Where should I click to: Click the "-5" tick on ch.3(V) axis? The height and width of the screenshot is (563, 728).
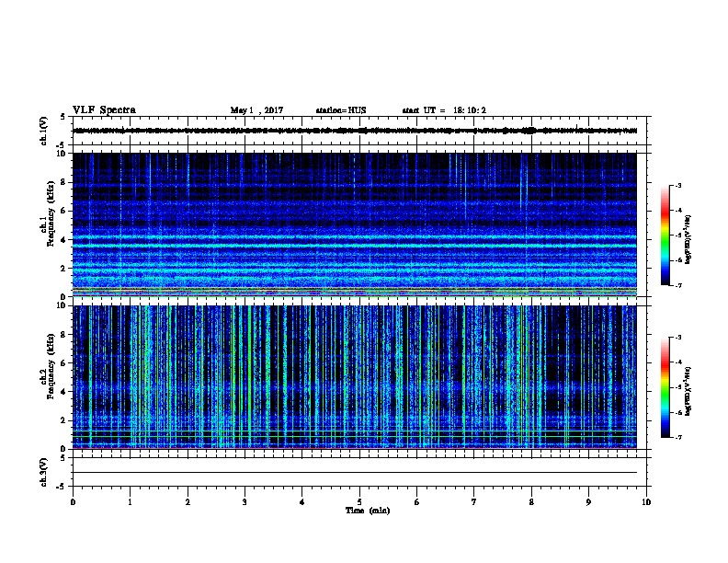click(x=62, y=487)
